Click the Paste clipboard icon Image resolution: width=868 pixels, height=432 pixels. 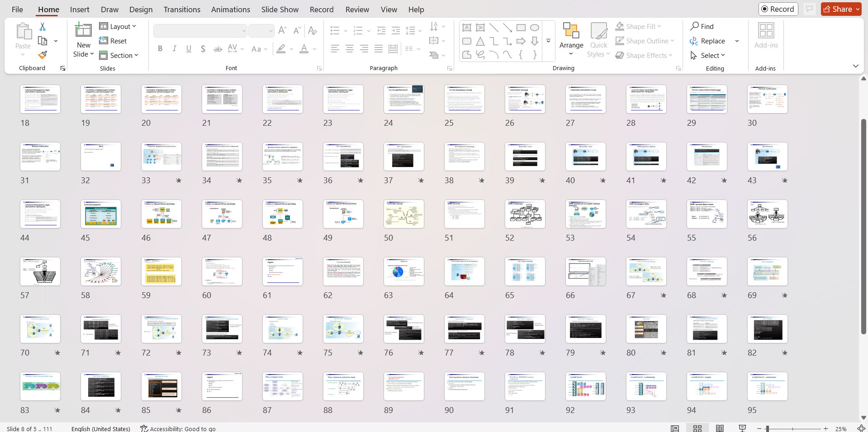point(23,32)
